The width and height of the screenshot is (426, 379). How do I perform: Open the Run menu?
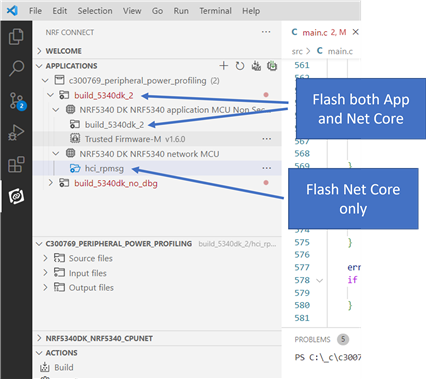(181, 11)
